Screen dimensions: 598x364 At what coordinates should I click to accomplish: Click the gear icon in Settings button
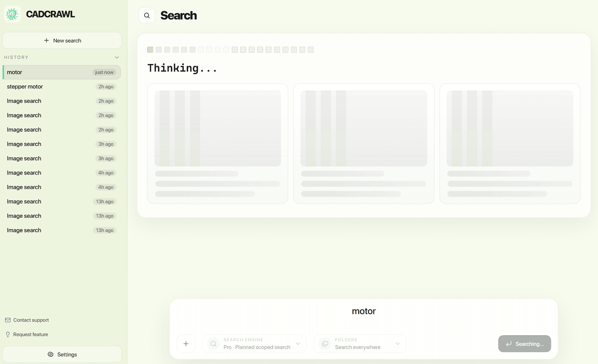(x=51, y=355)
